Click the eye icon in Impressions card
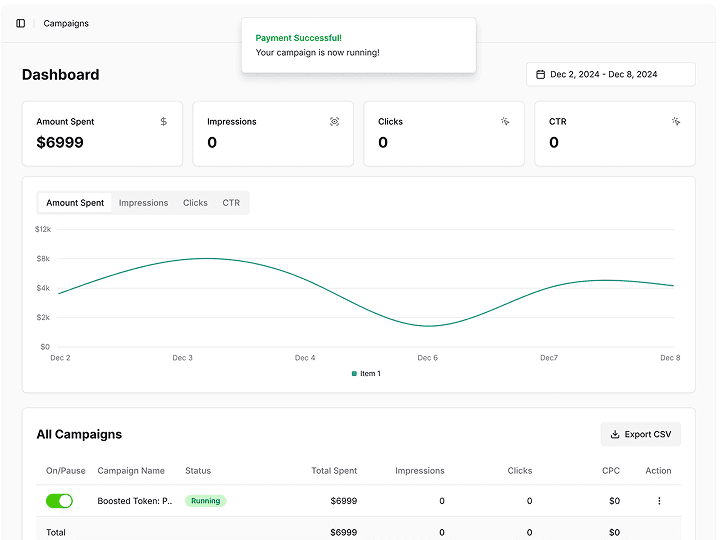The width and height of the screenshot is (720, 540). [334, 122]
